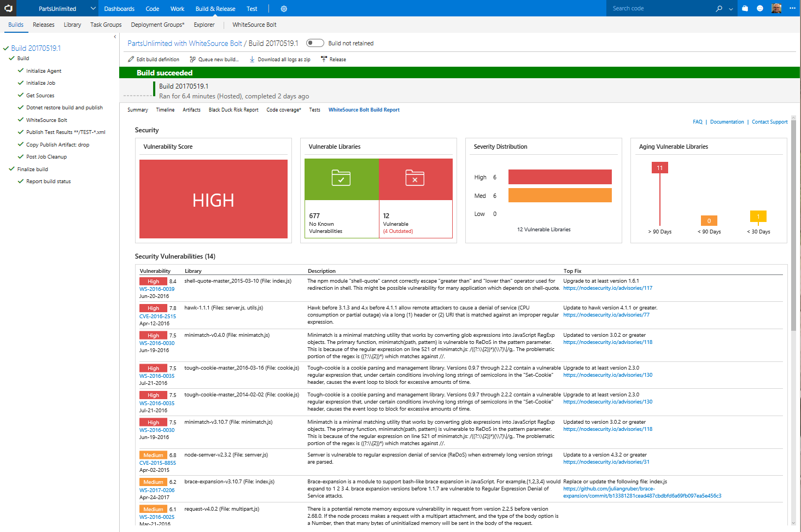The width and height of the screenshot is (801, 532).
Task: Select the Post Job Cleanup step
Action: pyautogui.click(x=46, y=157)
